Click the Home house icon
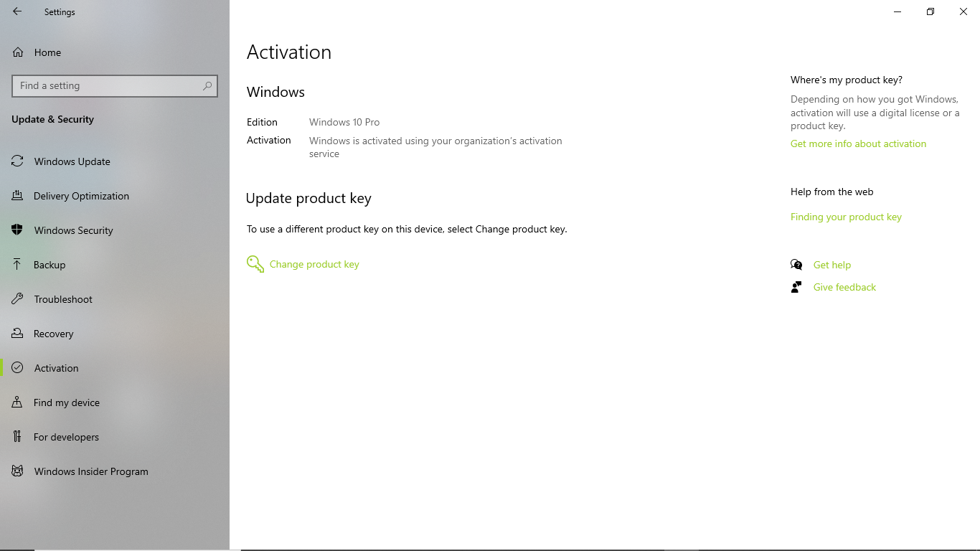The width and height of the screenshot is (980, 551). 18,52
